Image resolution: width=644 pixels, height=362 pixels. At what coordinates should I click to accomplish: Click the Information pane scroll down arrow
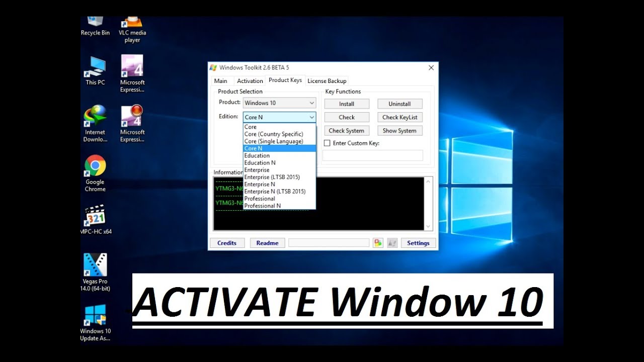point(429,226)
